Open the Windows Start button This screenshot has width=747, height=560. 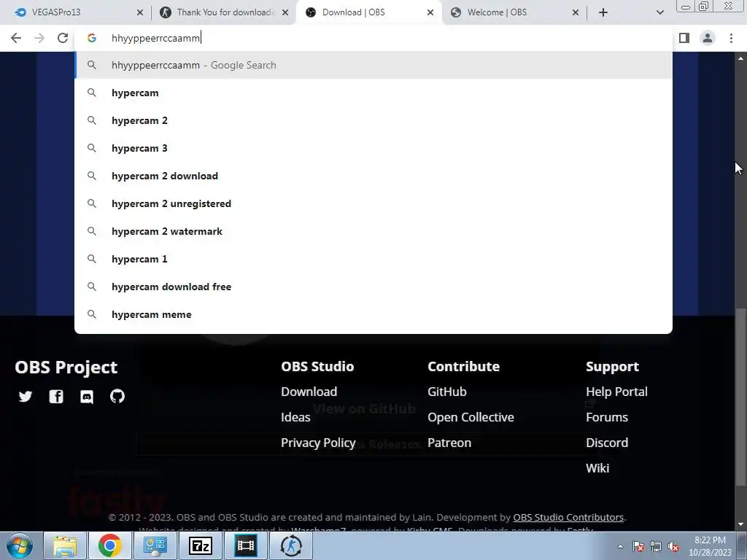tap(20, 545)
